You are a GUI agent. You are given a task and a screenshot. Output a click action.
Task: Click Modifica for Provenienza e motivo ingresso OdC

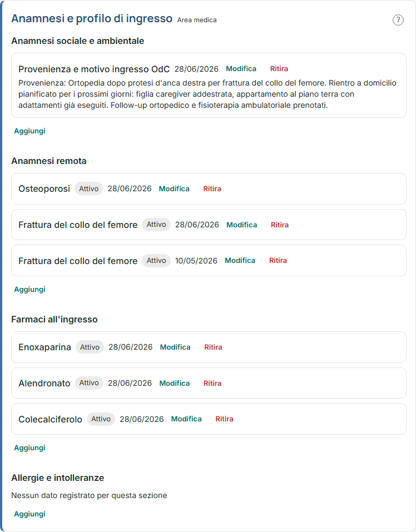coord(241,68)
